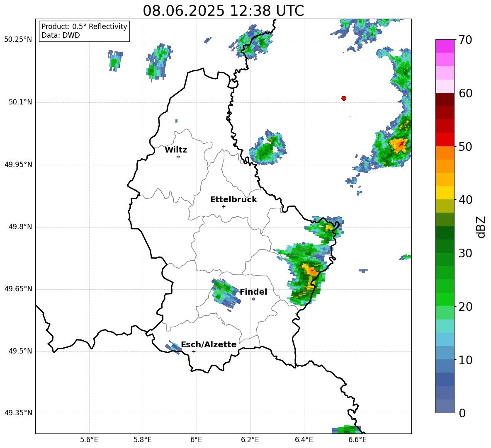The image size is (491, 448).
Task: Click the bright green colorbar segment at 20
Action: click(x=445, y=300)
